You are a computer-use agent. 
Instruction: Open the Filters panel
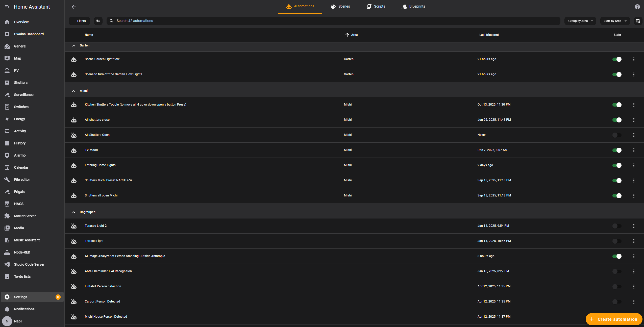tap(79, 21)
